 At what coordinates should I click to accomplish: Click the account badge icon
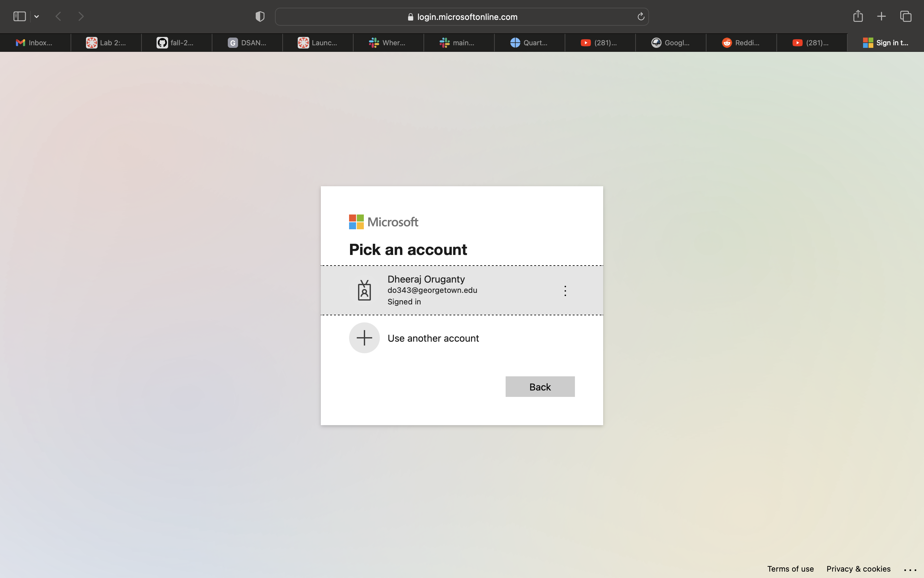pos(364,290)
